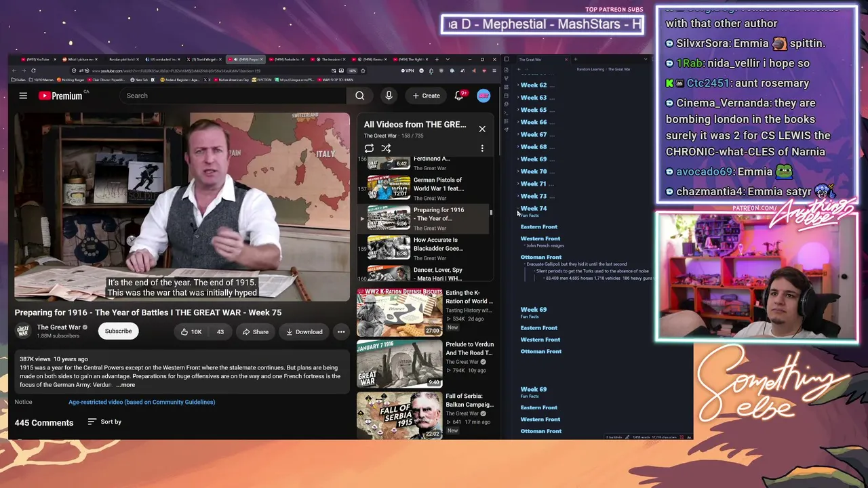The height and width of the screenshot is (488, 868).
Task: Switch to the Russian plot browser tab
Action: 123,60
